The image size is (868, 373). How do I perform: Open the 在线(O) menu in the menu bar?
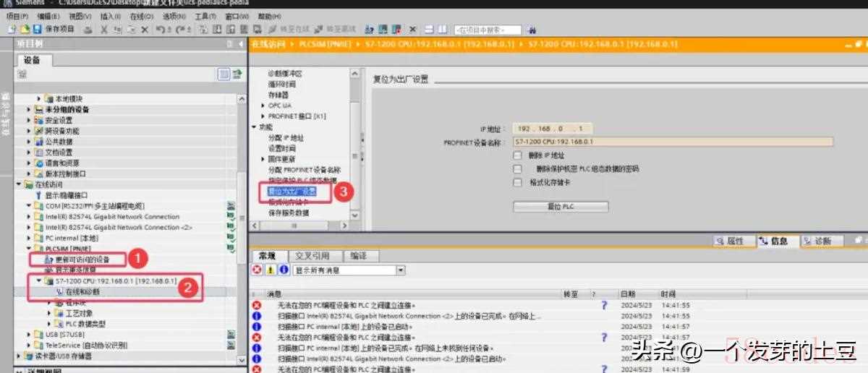click(141, 16)
